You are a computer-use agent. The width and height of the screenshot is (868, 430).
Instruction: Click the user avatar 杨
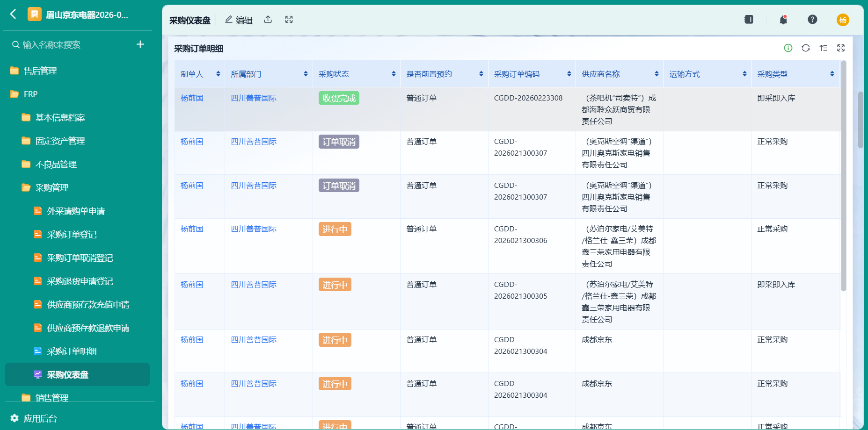tap(843, 20)
